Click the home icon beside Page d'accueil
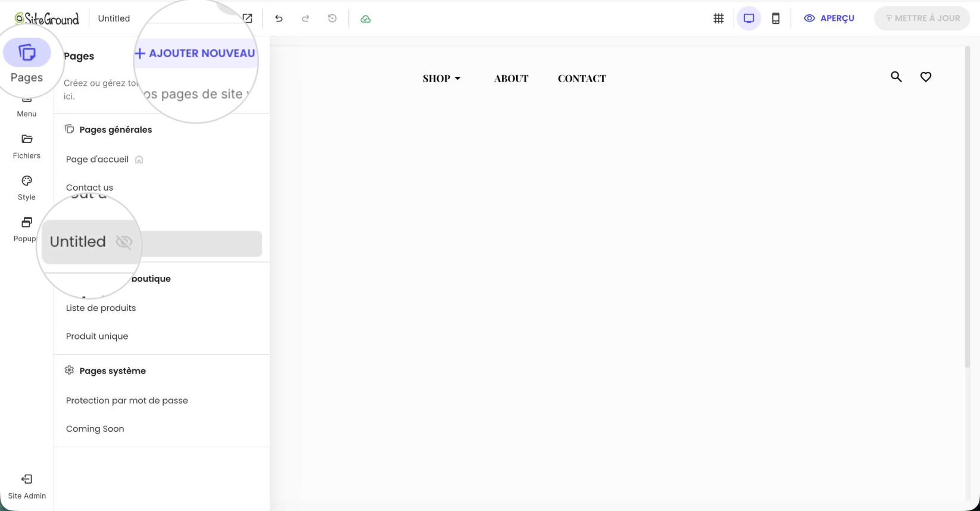The height and width of the screenshot is (511, 980). point(139,160)
